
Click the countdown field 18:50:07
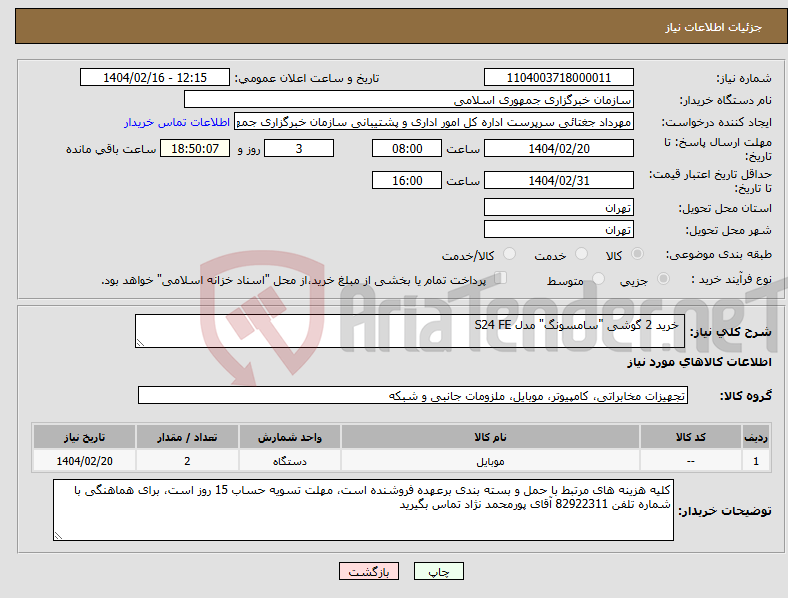point(195,148)
